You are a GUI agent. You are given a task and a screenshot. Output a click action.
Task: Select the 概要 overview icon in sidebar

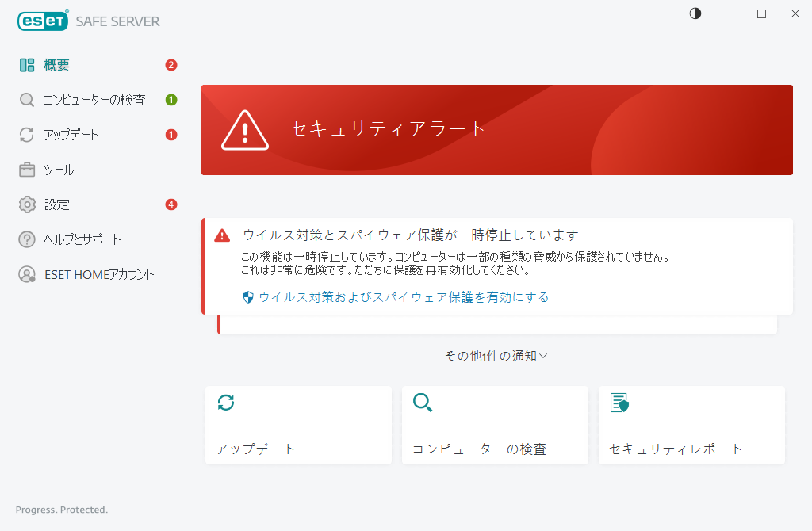tap(26, 64)
